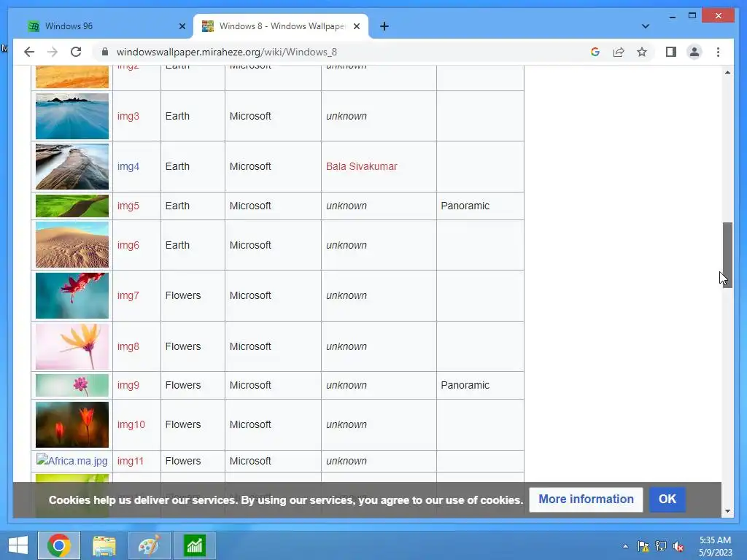Open the red flower img7 thumbnail
This screenshot has width=747, height=560.
(x=72, y=296)
